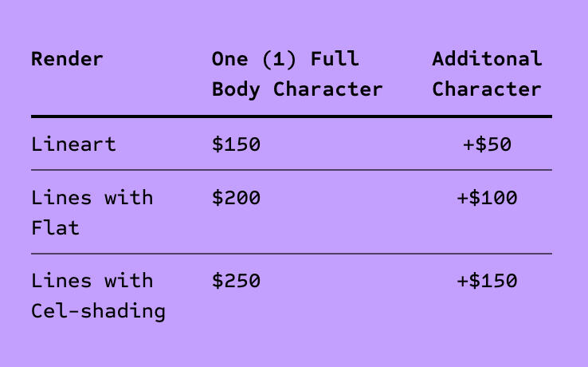The height and width of the screenshot is (367, 588).
Task: Click the +$150 additional price cell
Action: 487,281
